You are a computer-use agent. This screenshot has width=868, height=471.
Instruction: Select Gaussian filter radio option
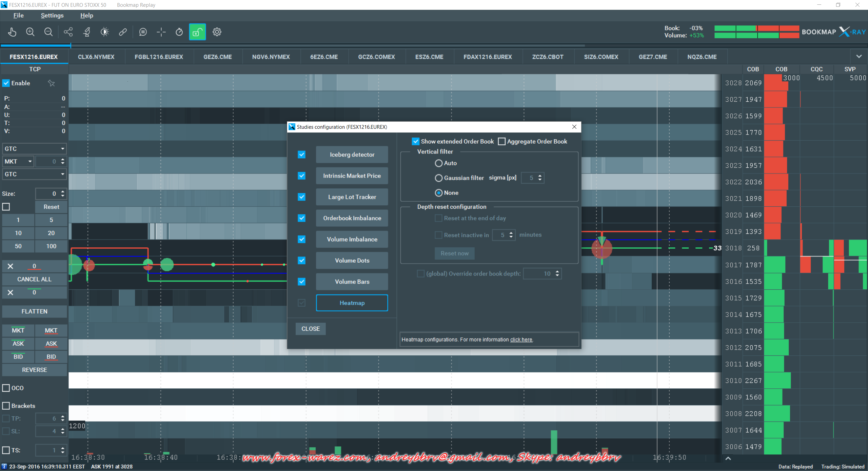pyautogui.click(x=439, y=178)
